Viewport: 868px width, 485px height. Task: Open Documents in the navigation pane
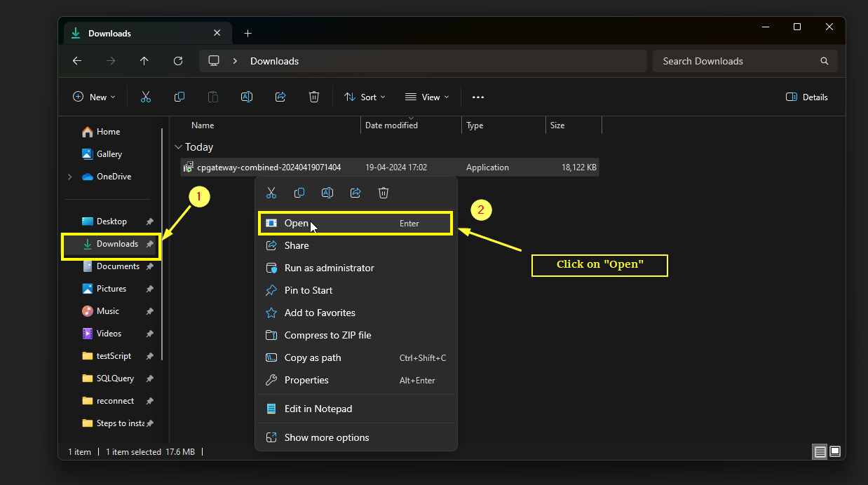click(112, 266)
